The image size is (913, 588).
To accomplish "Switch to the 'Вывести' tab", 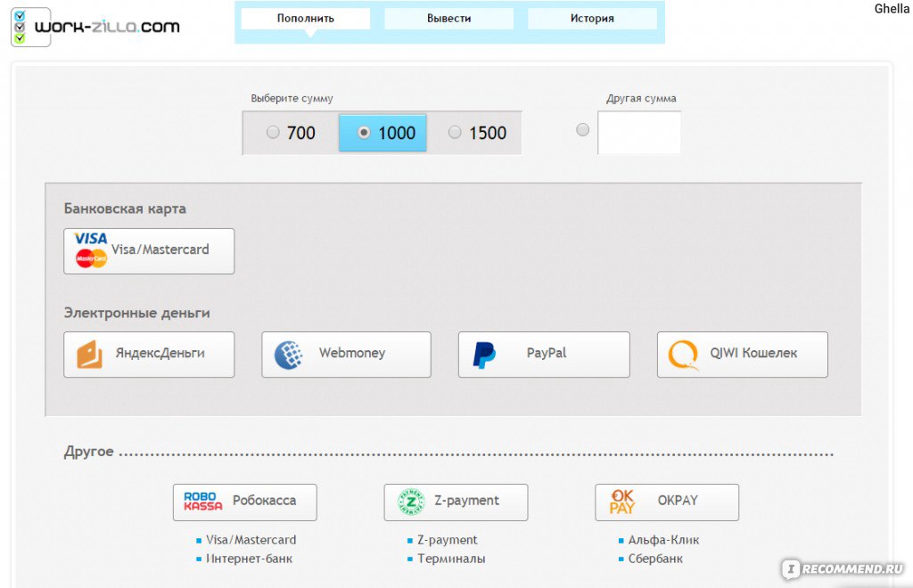I will (x=448, y=19).
